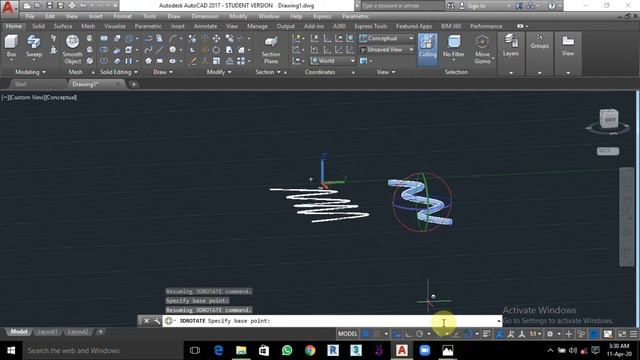Add a new drawing tab with plus
Image resolution: width=640 pixels, height=360 pixels.
pos(133,84)
